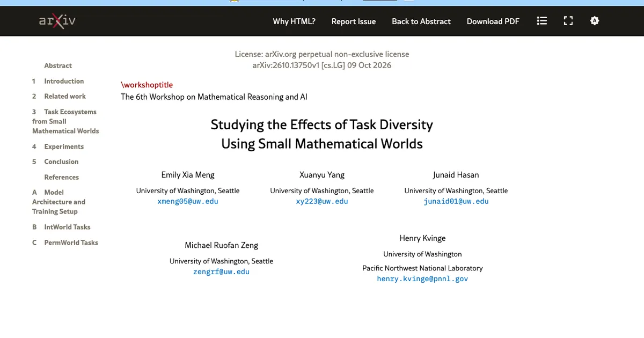Go Back to Abstract
Viewport: 644px width, 338px height.
coord(421,21)
